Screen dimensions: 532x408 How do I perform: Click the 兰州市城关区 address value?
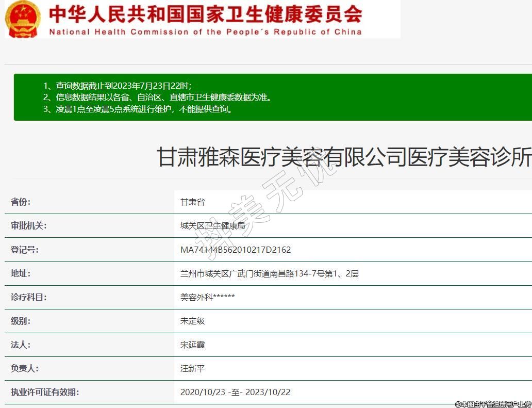point(269,273)
